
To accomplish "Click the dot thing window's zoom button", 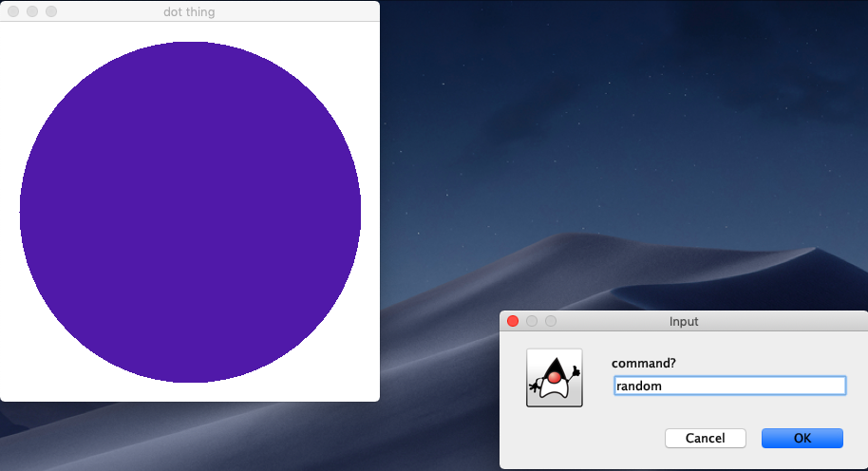I will point(51,11).
